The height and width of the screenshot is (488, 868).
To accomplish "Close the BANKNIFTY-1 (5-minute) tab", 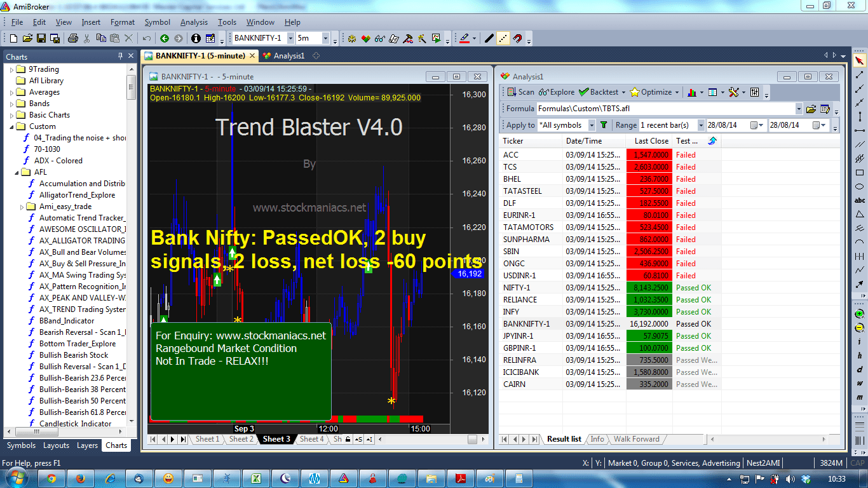I will 252,56.
